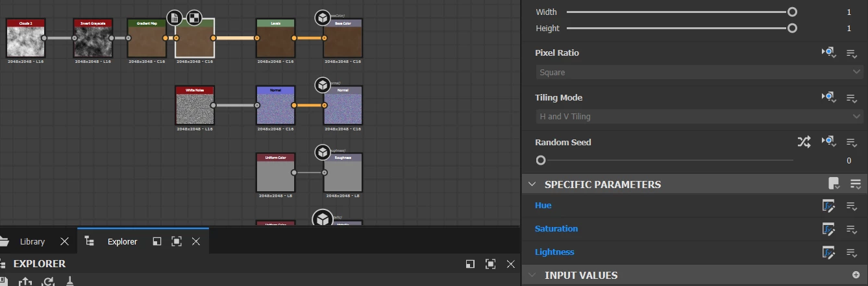Float the Explorer tab with undock icon

click(156, 241)
